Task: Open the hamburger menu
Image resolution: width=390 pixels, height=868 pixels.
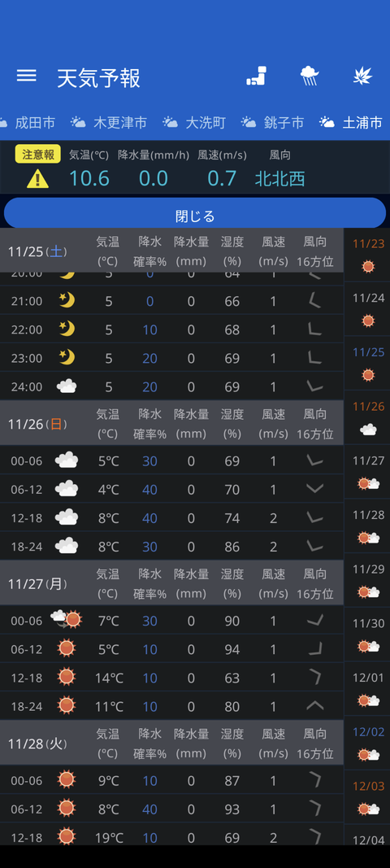Action: [x=26, y=76]
